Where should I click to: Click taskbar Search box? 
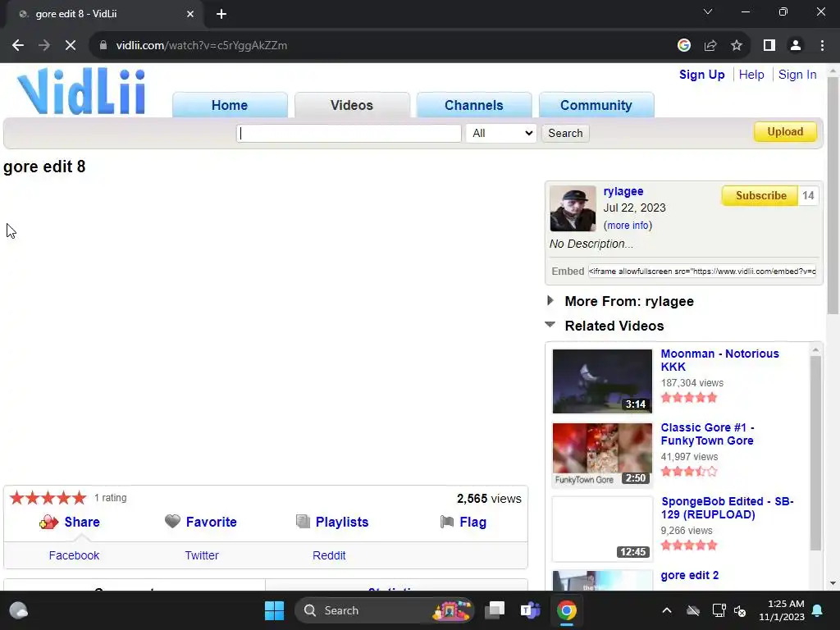click(x=385, y=610)
